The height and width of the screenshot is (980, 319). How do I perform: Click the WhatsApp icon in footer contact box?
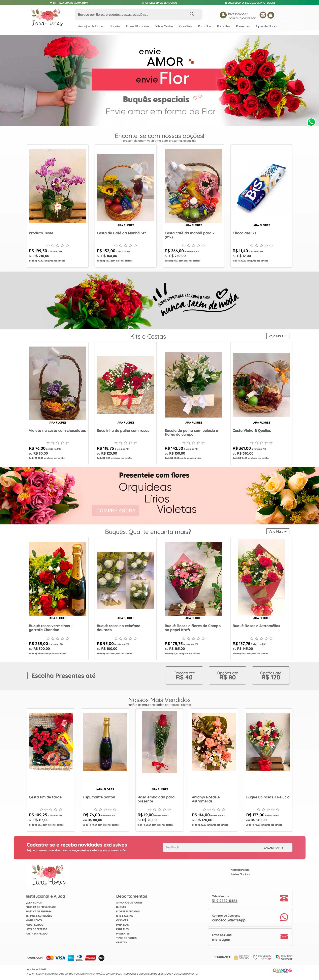pyautogui.click(x=284, y=917)
